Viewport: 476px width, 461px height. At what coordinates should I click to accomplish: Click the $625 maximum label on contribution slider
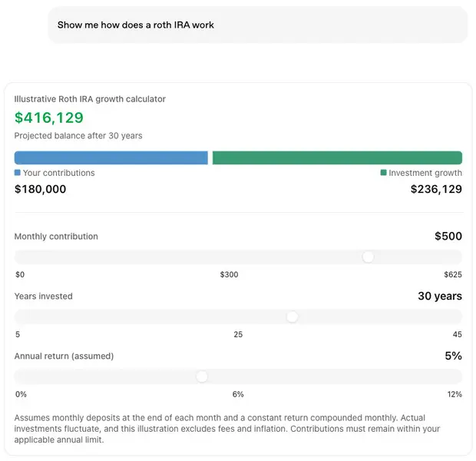coord(453,275)
